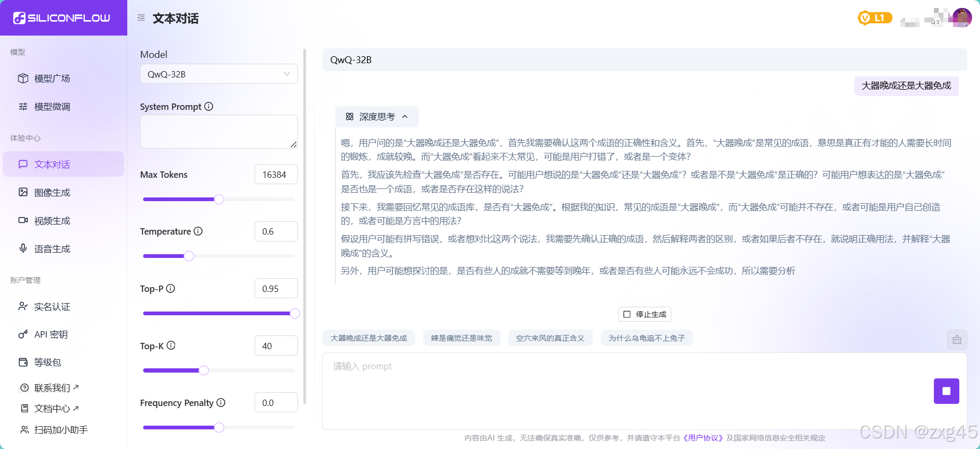Click the 模型微调 sliders icon
Screen dimensions: 980x449
[x=23, y=107]
